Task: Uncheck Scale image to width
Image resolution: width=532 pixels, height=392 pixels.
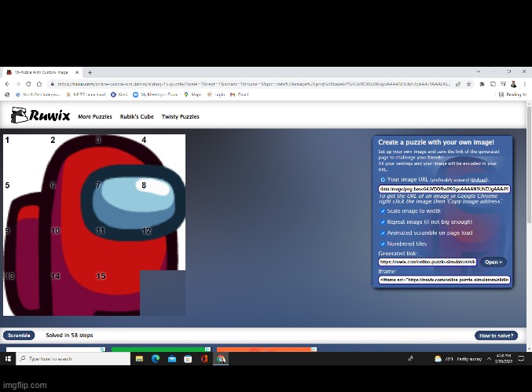Action: [x=383, y=211]
